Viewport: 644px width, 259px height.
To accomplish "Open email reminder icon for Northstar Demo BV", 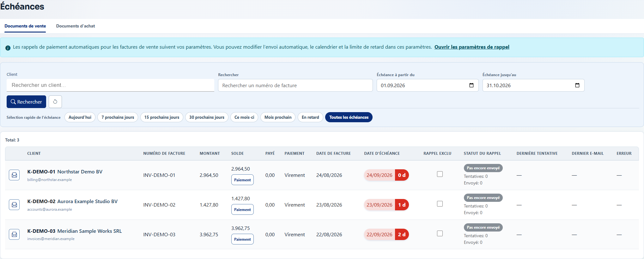I will pos(14,175).
